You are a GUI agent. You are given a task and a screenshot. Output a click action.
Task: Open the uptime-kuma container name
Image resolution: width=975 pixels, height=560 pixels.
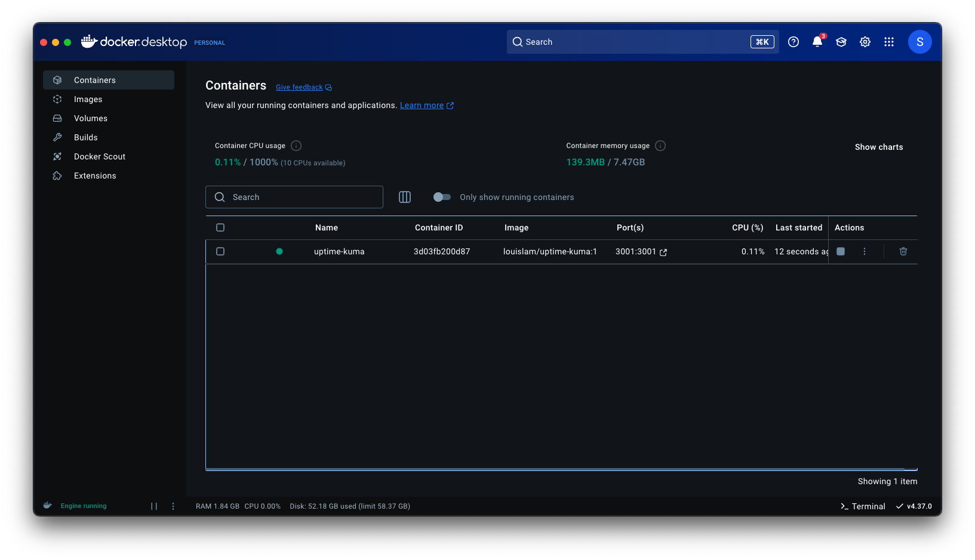pos(339,251)
